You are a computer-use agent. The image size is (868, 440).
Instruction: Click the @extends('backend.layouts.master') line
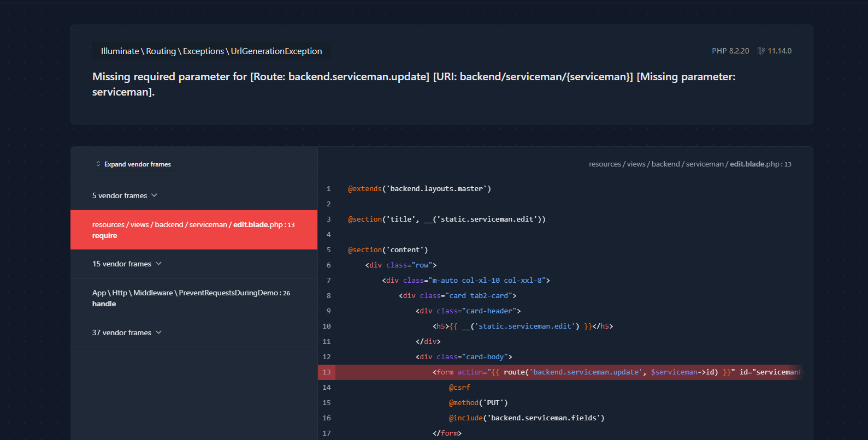420,188
